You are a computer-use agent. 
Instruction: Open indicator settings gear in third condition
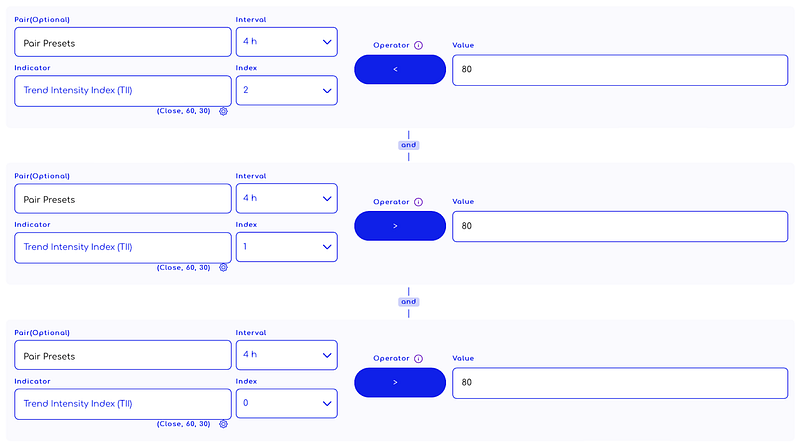(x=223, y=424)
